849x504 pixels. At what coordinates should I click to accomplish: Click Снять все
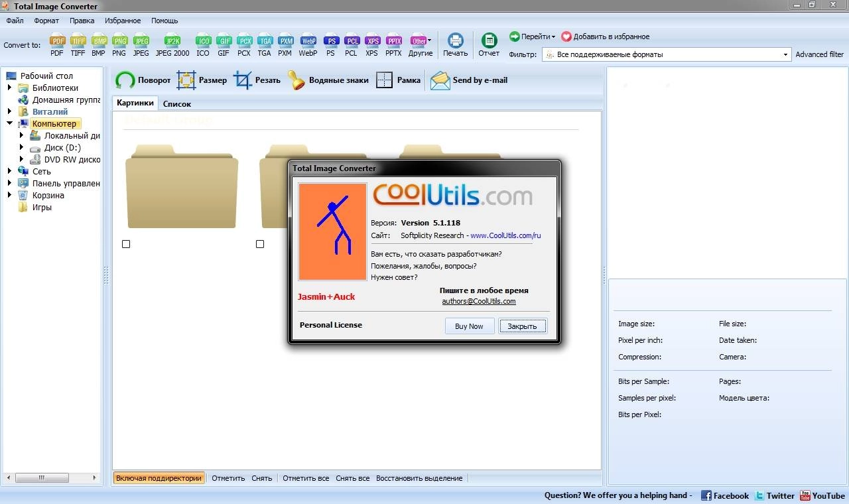tap(353, 478)
